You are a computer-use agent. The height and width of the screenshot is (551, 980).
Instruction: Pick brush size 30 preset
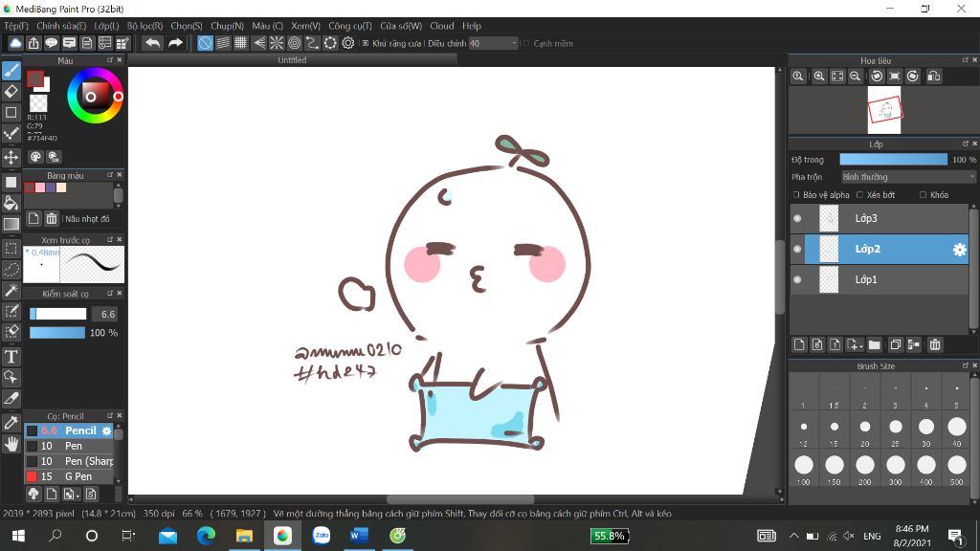pyautogui.click(x=926, y=430)
